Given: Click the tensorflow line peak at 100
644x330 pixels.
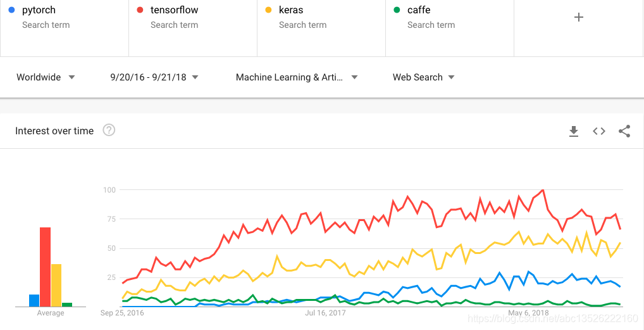Looking at the screenshot, I should [543, 190].
